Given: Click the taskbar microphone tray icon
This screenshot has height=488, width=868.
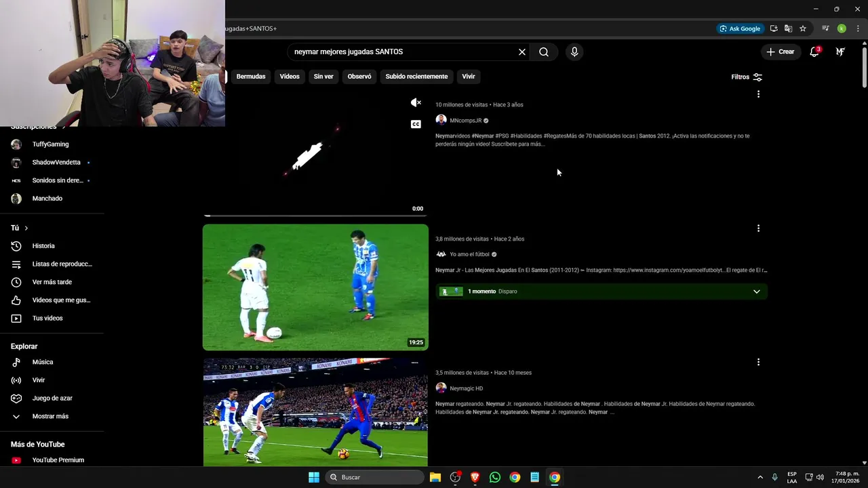Looking at the screenshot, I should (x=774, y=477).
